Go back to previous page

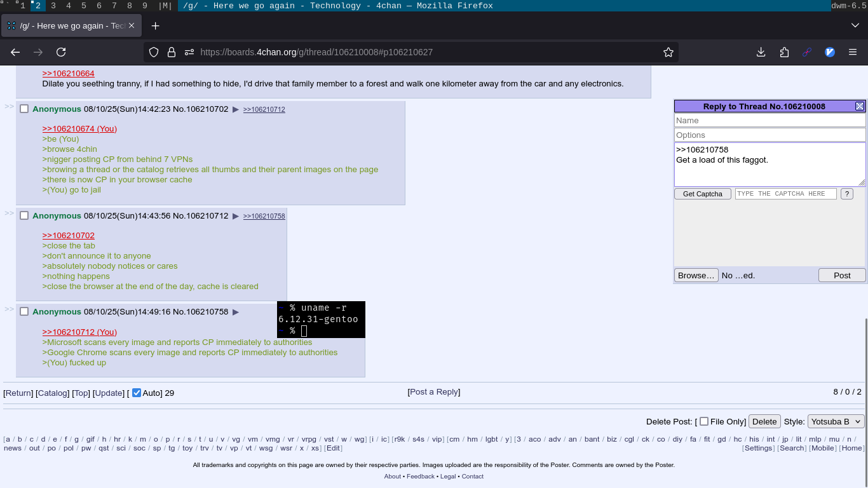15,52
